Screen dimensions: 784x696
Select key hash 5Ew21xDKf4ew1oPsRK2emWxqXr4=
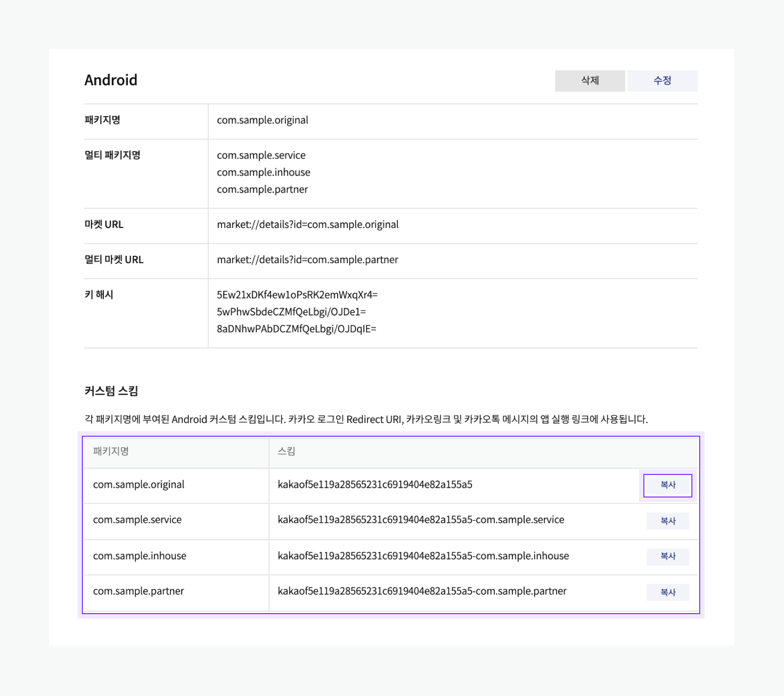pos(297,295)
